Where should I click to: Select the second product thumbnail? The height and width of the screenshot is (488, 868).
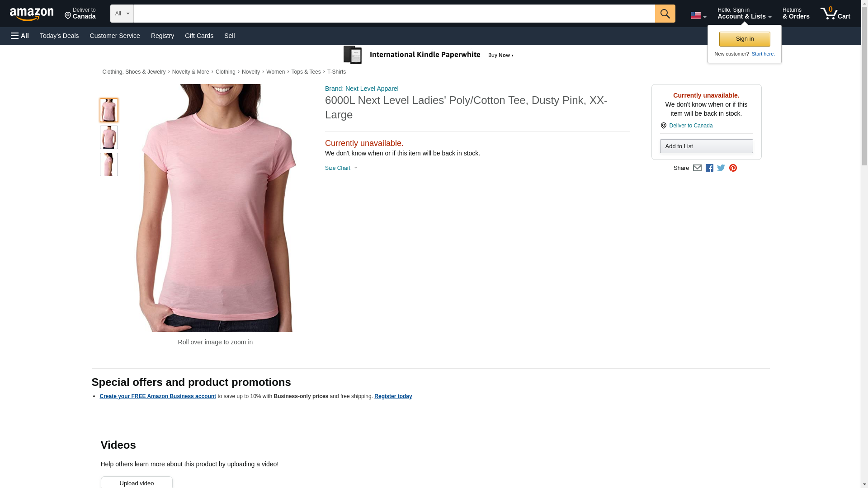[x=109, y=137]
